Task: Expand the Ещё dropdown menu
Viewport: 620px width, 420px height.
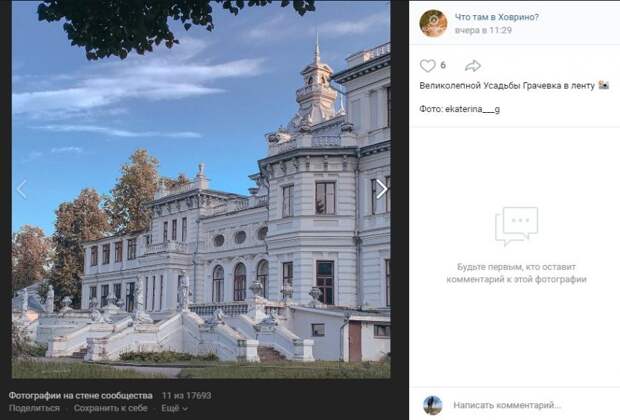Action: pos(174,408)
